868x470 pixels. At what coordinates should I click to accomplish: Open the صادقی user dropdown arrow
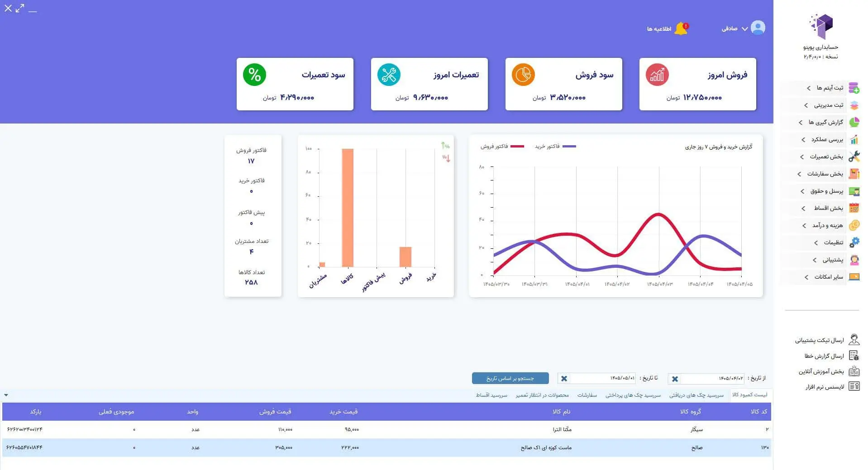744,28
